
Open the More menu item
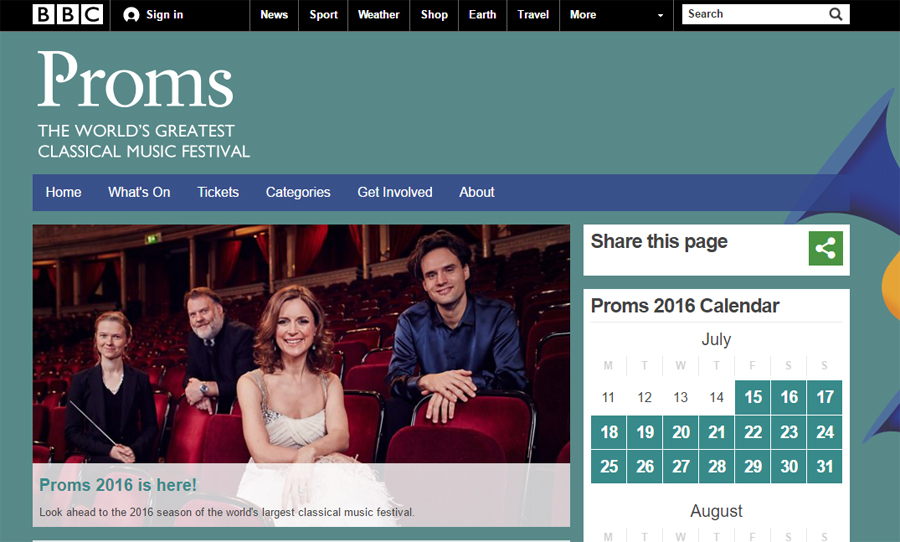583,15
